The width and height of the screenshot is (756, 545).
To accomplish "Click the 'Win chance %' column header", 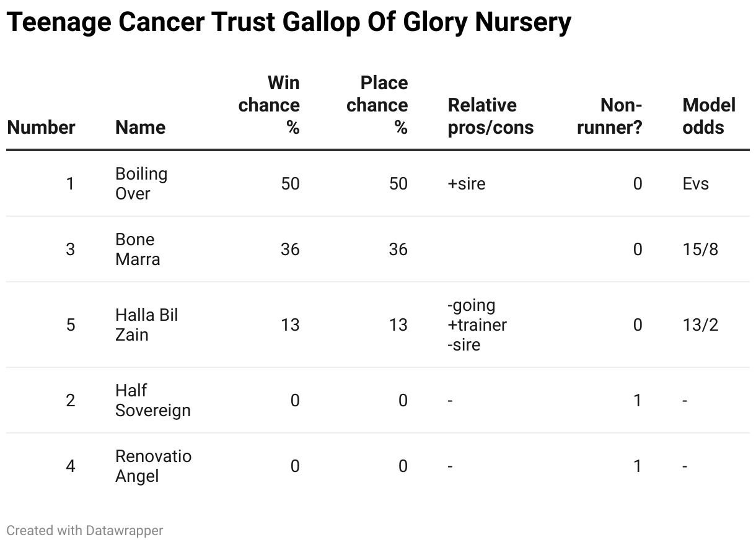I will click(270, 105).
